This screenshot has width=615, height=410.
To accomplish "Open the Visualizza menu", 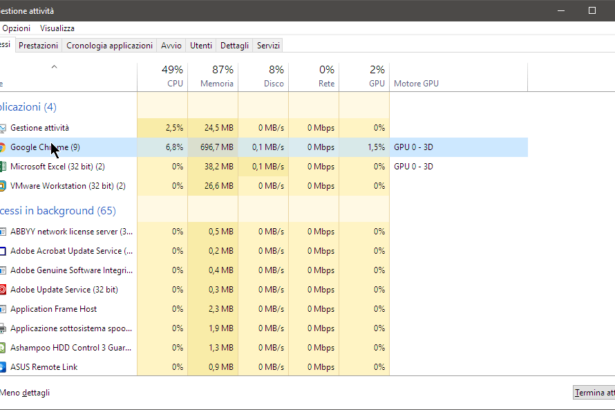I will [x=57, y=28].
